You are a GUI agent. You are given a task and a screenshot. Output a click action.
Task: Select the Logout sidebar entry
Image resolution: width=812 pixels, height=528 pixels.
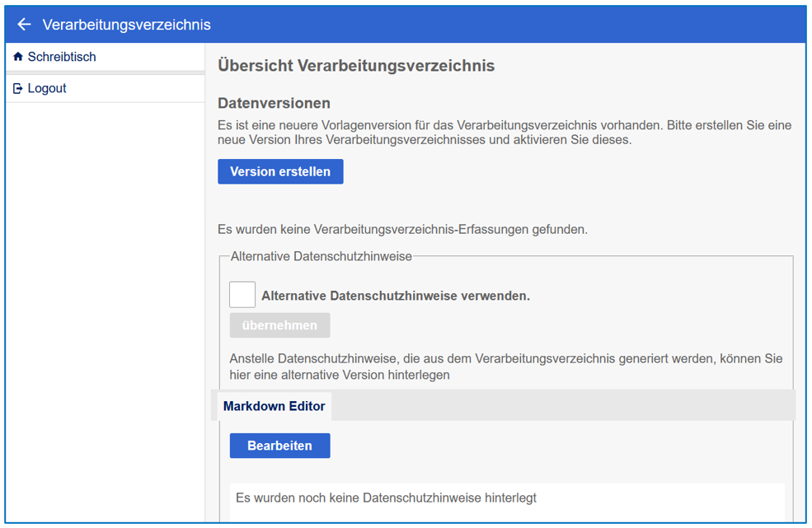pos(47,88)
